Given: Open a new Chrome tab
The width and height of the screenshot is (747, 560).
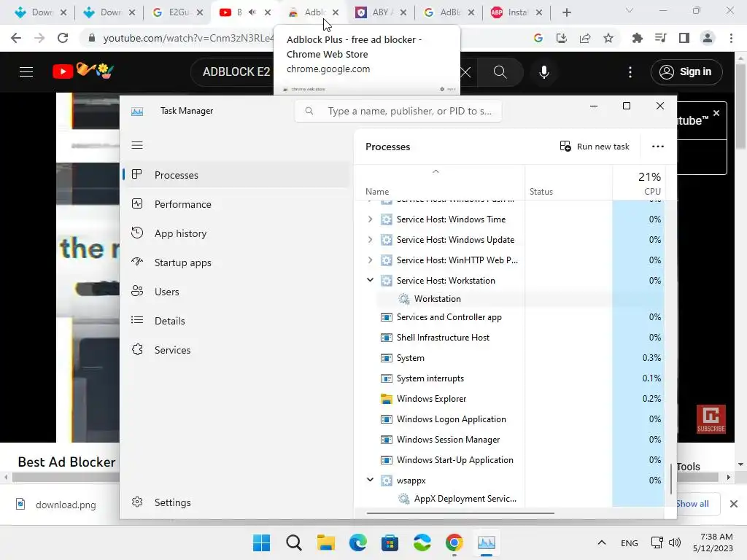Looking at the screenshot, I should 566,12.
